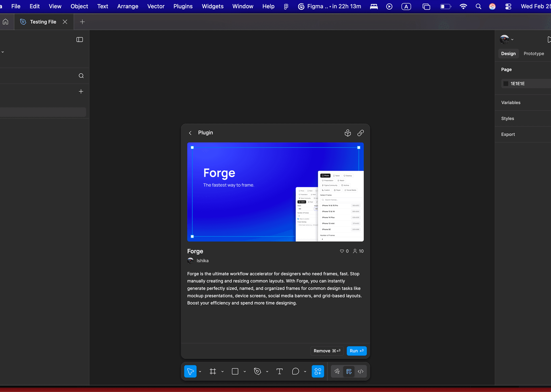Click the page color swatch
The width and height of the screenshot is (551, 392).
click(x=506, y=84)
